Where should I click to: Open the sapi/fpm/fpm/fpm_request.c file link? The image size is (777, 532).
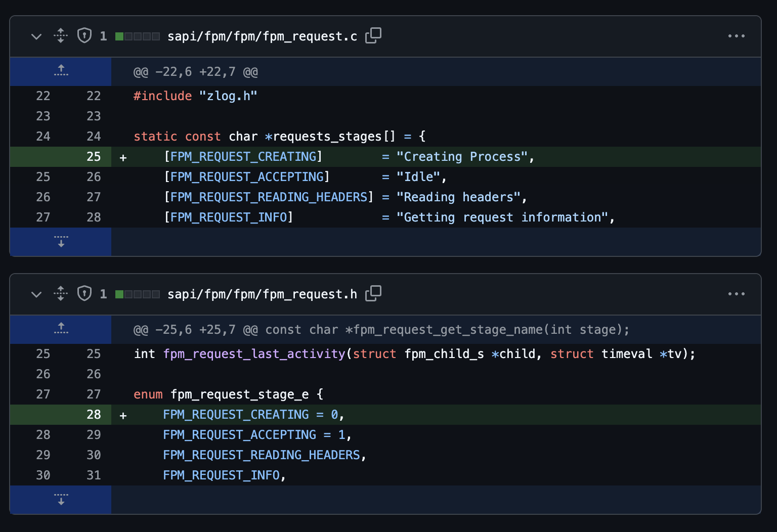pyautogui.click(x=262, y=36)
